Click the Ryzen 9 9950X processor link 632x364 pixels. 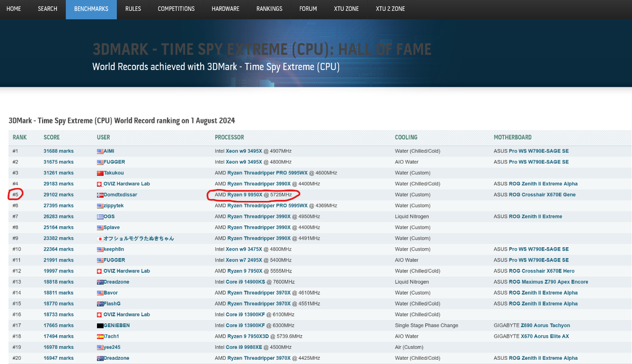tap(245, 195)
